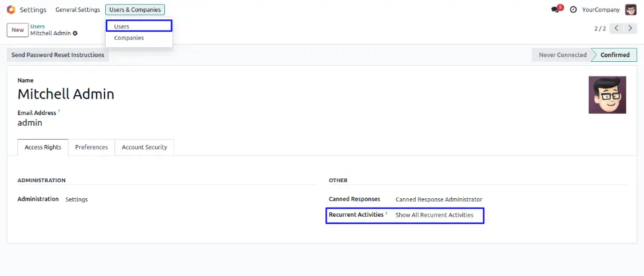This screenshot has width=644, height=276.
Task: Click the Email Address field value
Action: 30,123
